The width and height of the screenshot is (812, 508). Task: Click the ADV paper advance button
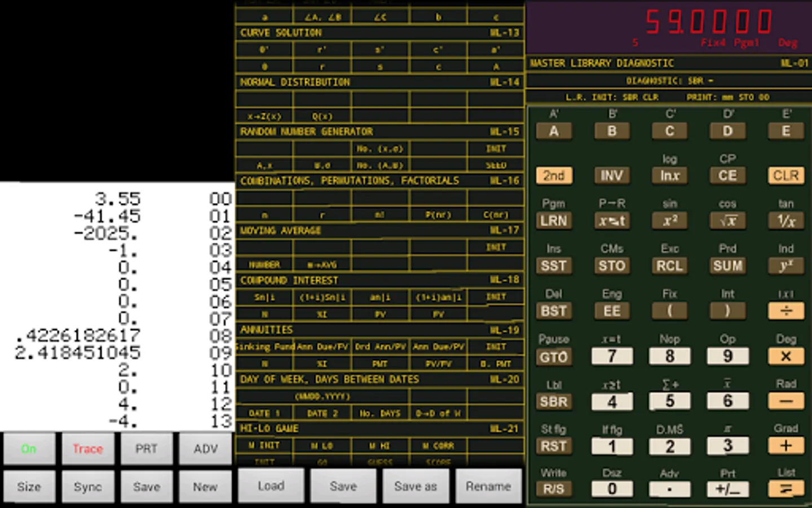[x=205, y=449]
